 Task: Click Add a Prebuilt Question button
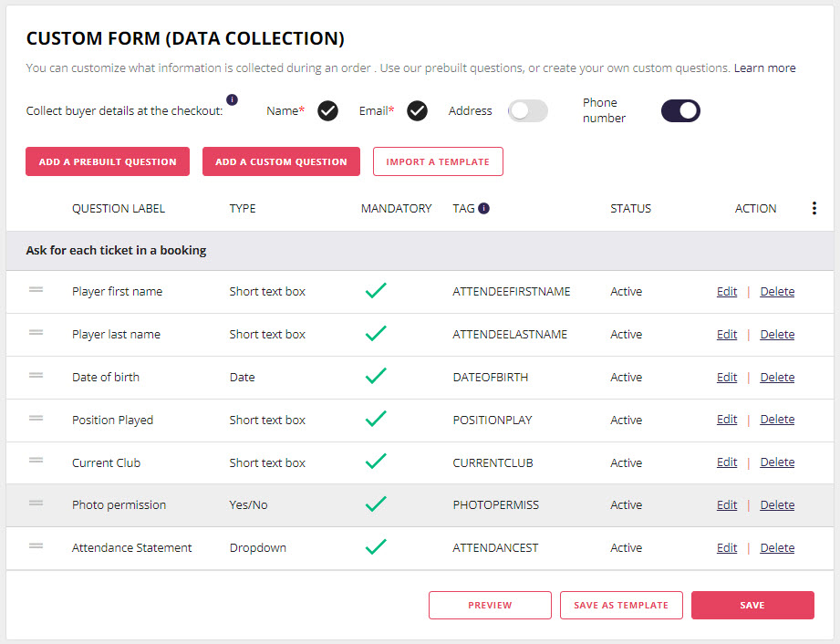click(x=108, y=161)
